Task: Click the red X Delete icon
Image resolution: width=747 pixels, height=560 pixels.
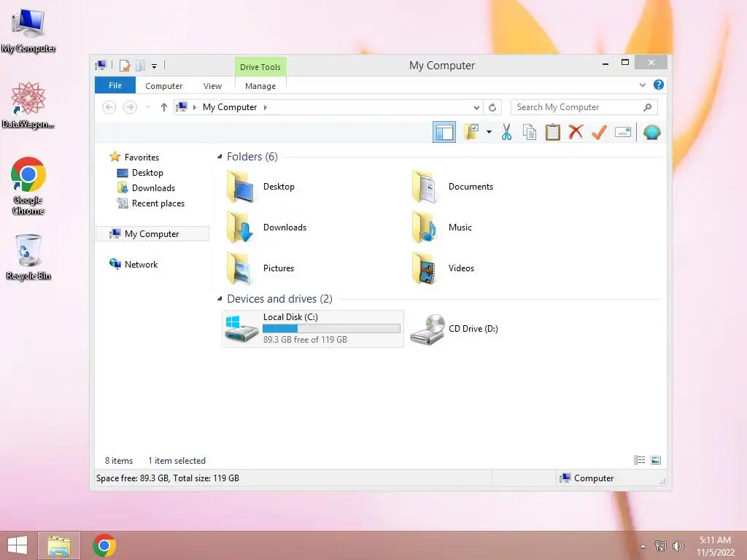Action: [576, 132]
